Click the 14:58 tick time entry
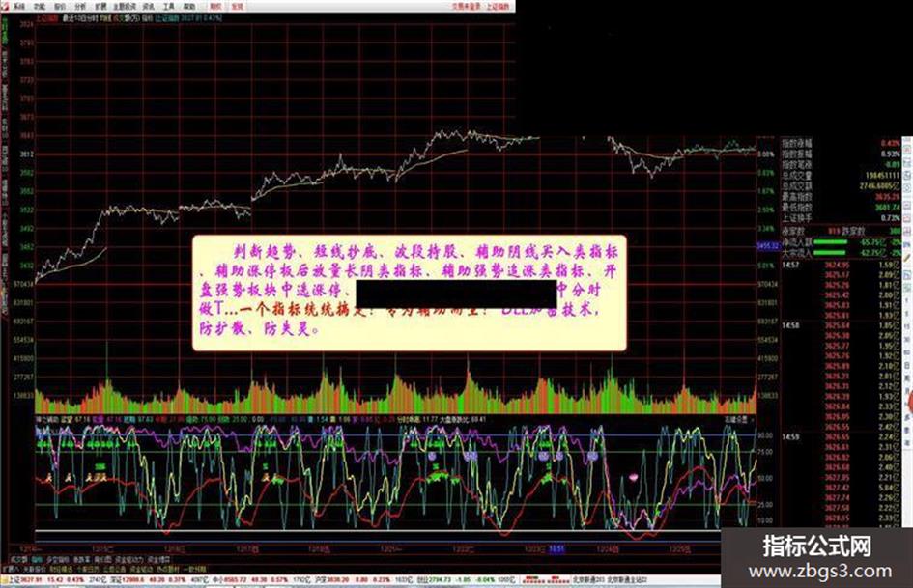The image size is (913, 588). (x=790, y=325)
